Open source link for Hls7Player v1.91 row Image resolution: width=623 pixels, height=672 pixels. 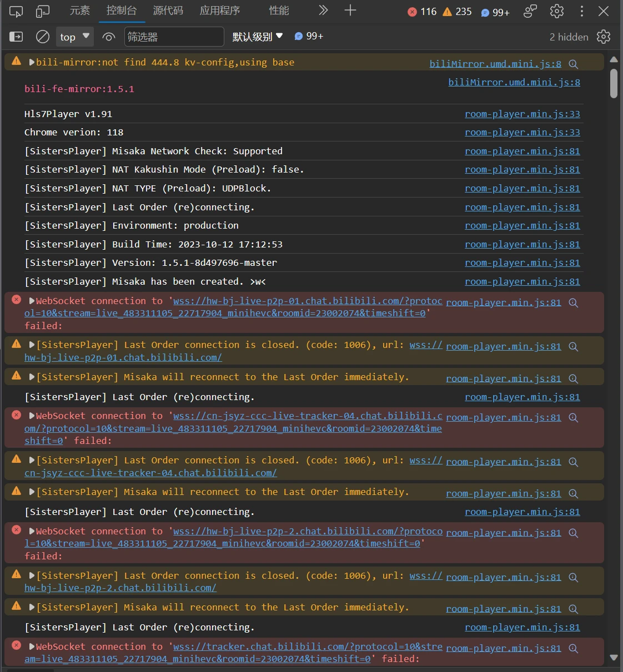pos(522,114)
